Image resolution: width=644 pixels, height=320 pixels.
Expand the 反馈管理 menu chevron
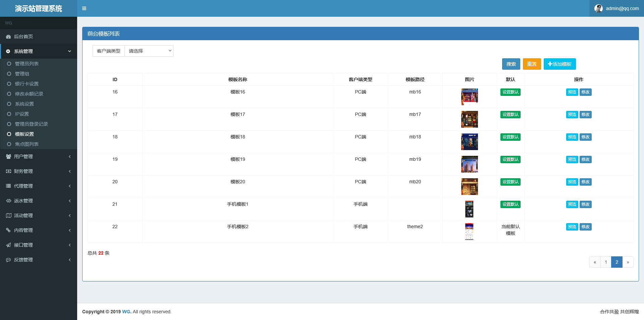coord(70,260)
